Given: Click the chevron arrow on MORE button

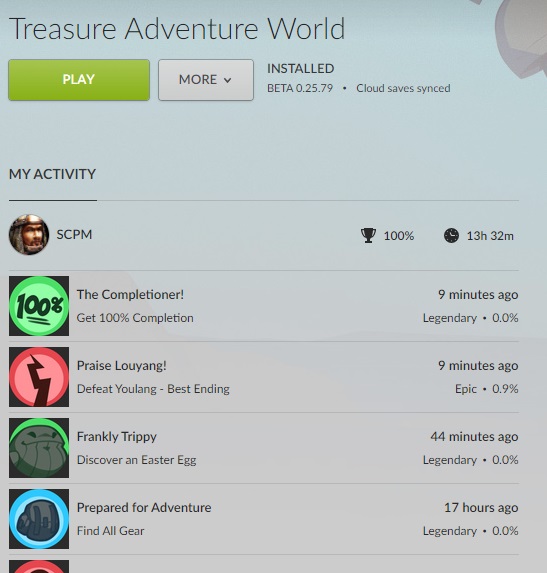Looking at the screenshot, I should click(228, 80).
